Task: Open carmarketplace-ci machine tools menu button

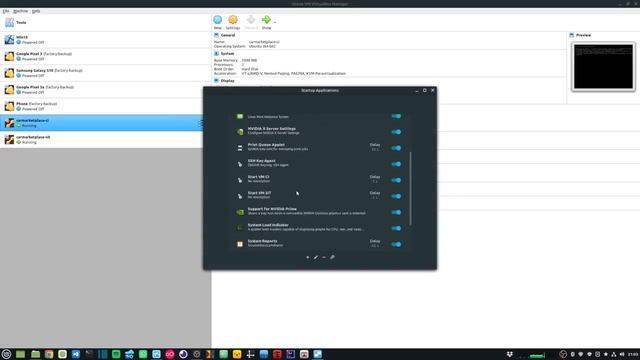Action: point(201,123)
